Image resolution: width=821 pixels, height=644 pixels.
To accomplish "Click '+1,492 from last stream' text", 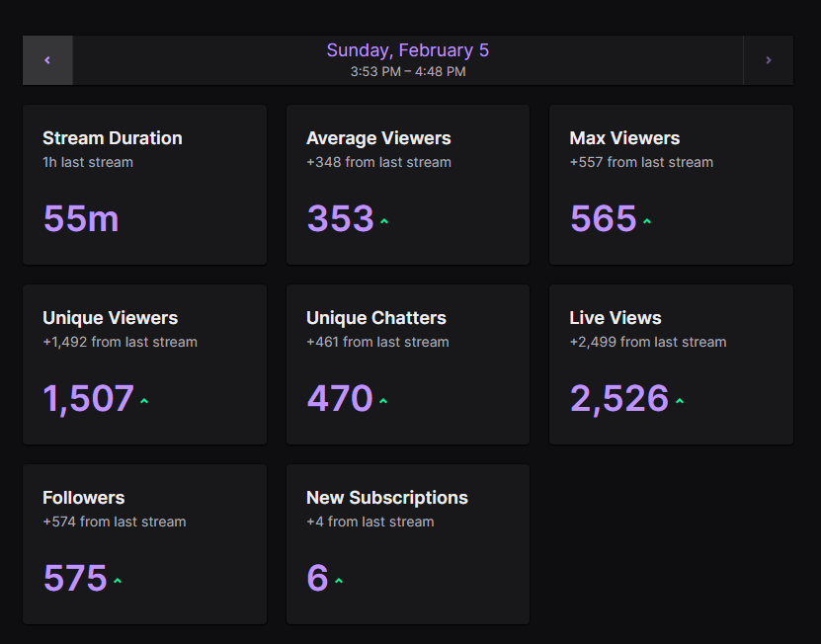I will pyautogui.click(x=120, y=342).
